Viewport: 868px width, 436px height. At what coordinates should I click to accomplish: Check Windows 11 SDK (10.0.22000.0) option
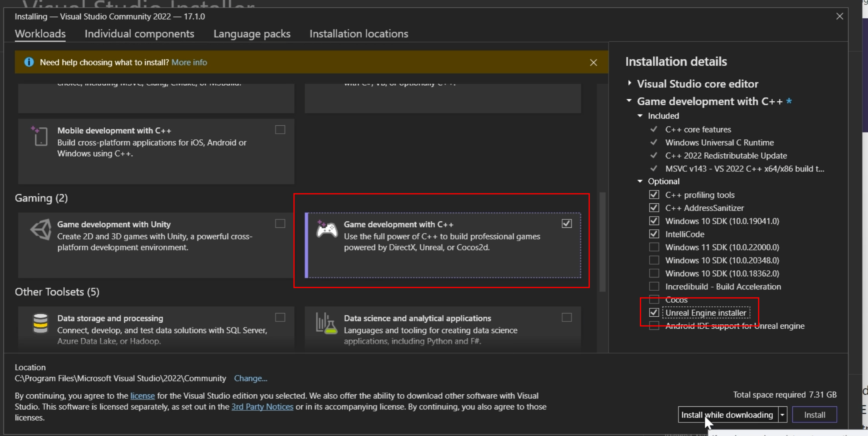pos(654,247)
